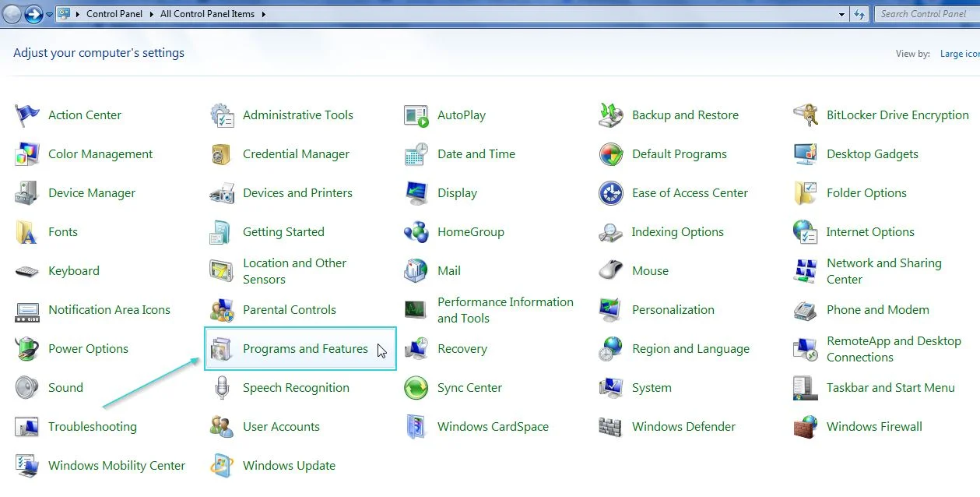Screen dimensions: 980x497
Task: Click the Ease of Access Center icon
Action: (611, 193)
